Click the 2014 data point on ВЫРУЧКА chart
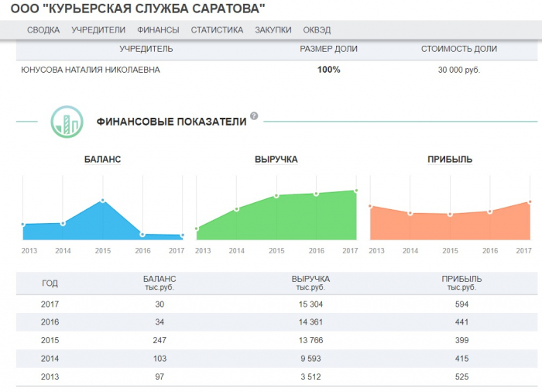Screen dimensions: 542x392 click(237, 209)
